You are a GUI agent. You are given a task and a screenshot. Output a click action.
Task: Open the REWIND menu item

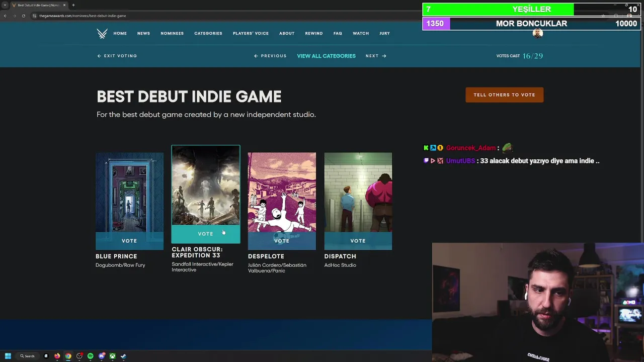[x=314, y=33]
